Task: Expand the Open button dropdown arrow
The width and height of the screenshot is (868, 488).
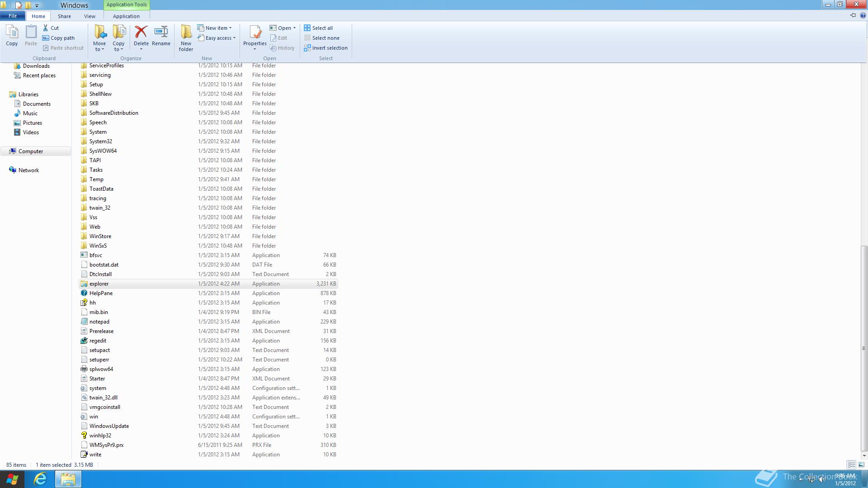Action: [x=294, y=28]
